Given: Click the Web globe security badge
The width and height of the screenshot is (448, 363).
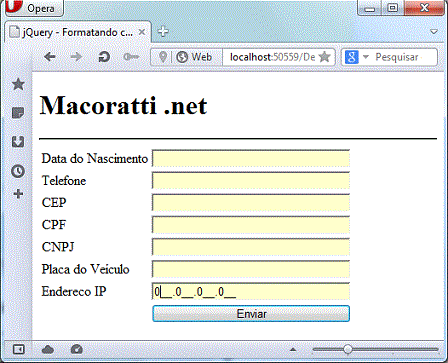Looking at the screenshot, I should (194, 57).
